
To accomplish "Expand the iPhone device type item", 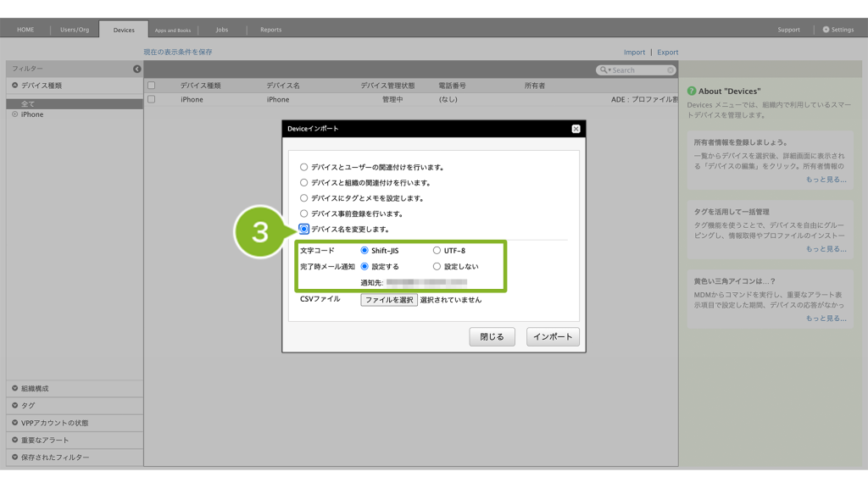I will [x=14, y=114].
